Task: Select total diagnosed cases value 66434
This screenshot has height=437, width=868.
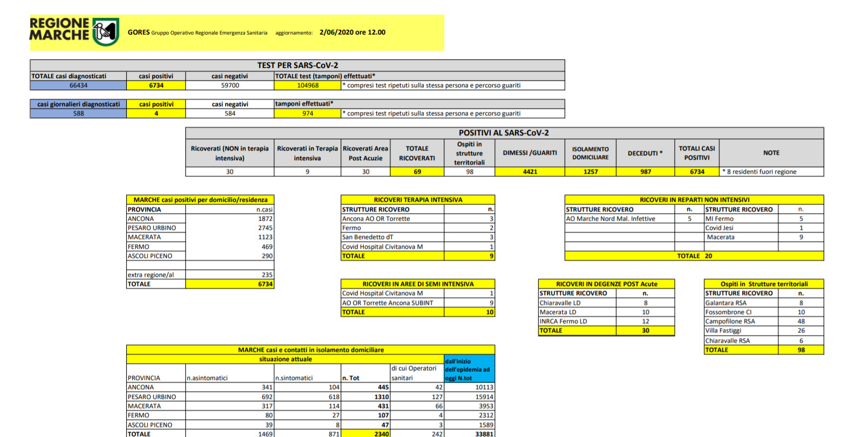Action: coord(78,85)
